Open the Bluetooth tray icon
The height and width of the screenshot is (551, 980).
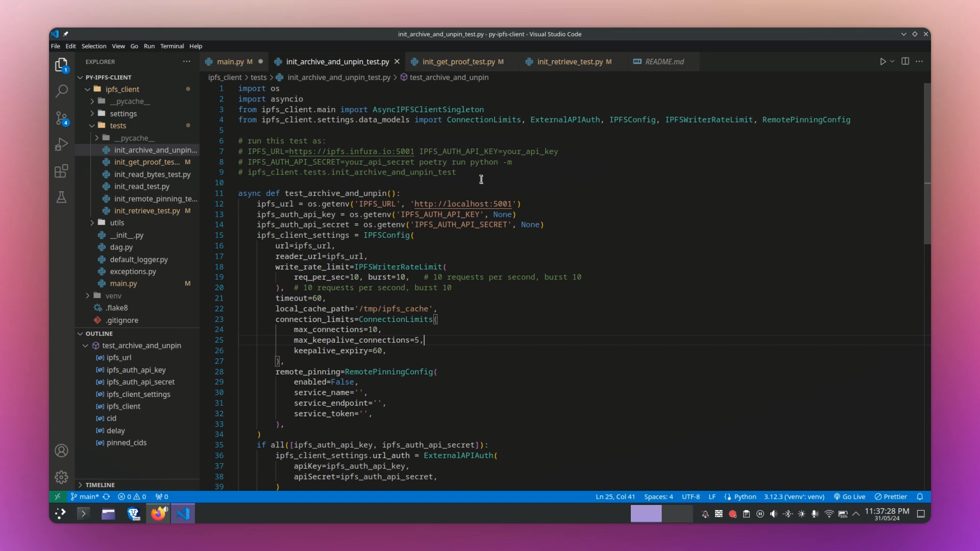click(788, 514)
